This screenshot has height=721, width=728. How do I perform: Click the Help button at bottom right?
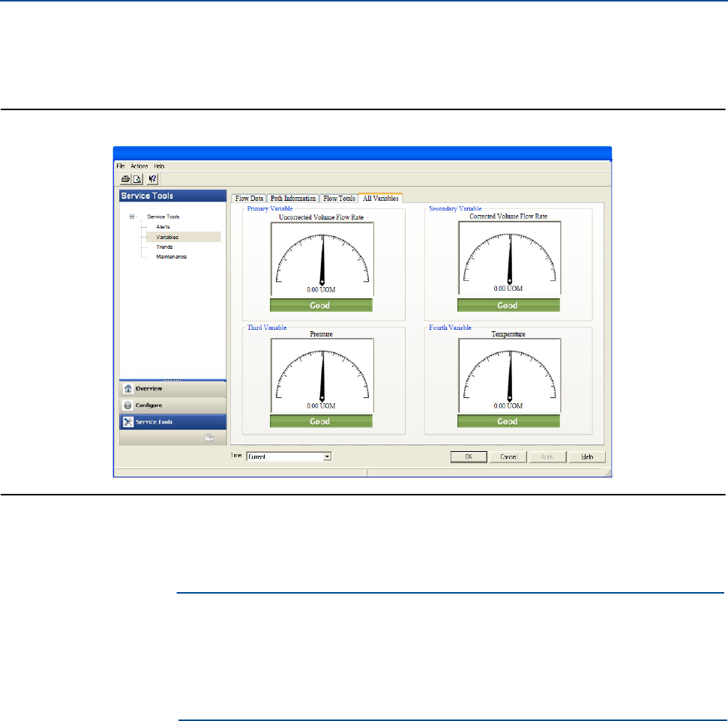tap(587, 457)
